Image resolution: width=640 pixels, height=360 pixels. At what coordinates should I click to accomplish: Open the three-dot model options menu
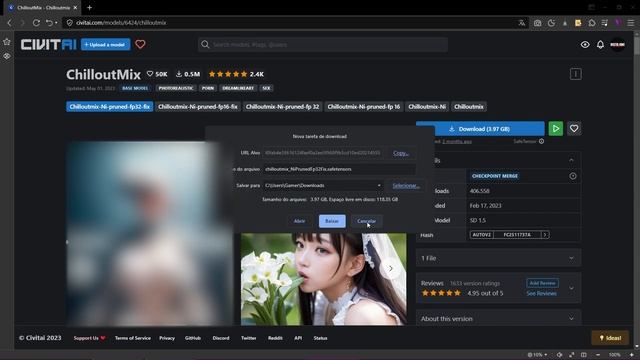tap(576, 74)
